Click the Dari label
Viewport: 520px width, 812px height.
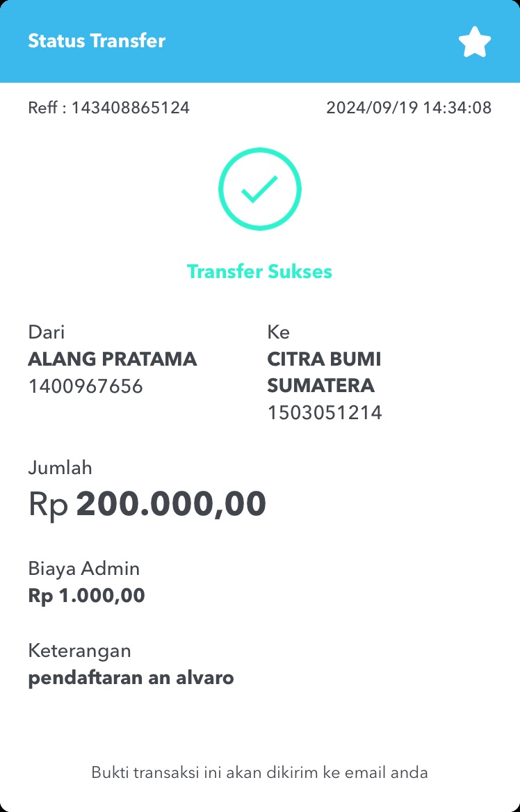click(x=47, y=332)
